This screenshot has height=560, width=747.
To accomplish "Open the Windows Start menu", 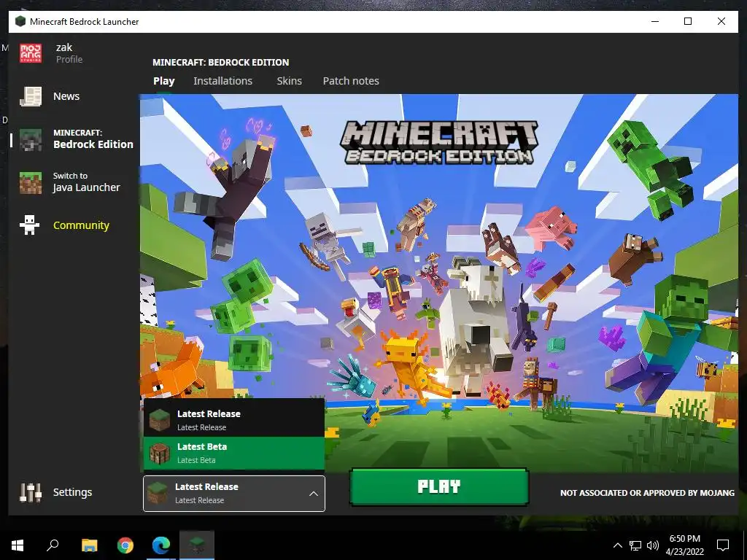I will (18, 545).
